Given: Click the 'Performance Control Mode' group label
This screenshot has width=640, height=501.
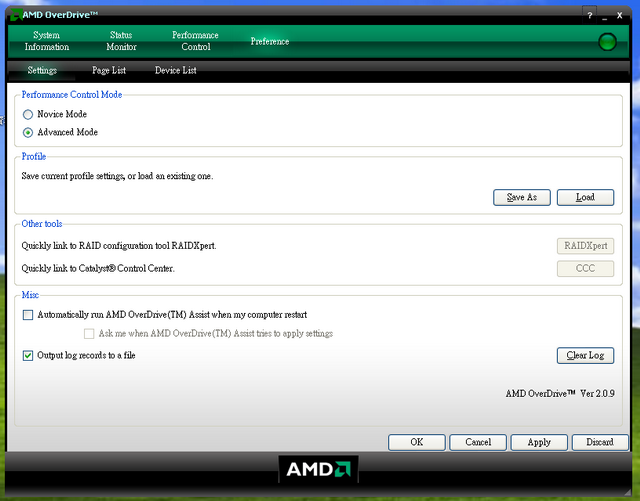Looking at the screenshot, I should point(72,95).
